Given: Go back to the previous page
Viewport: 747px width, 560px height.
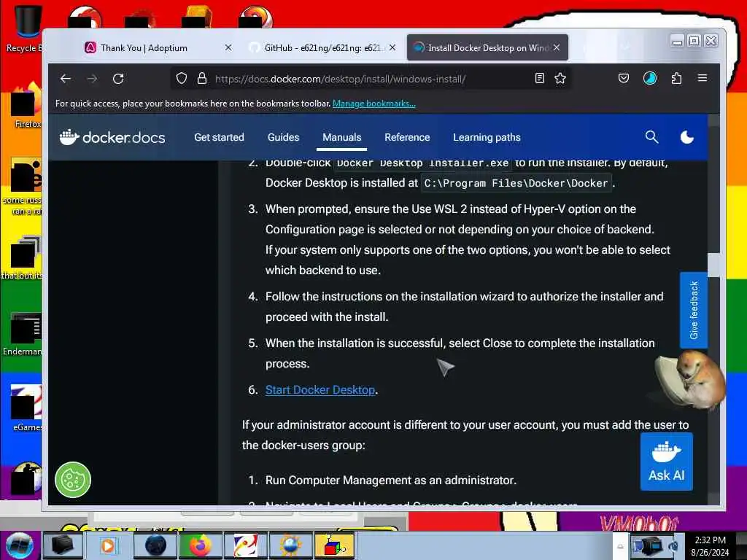Looking at the screenshot, I should (66, 79).
